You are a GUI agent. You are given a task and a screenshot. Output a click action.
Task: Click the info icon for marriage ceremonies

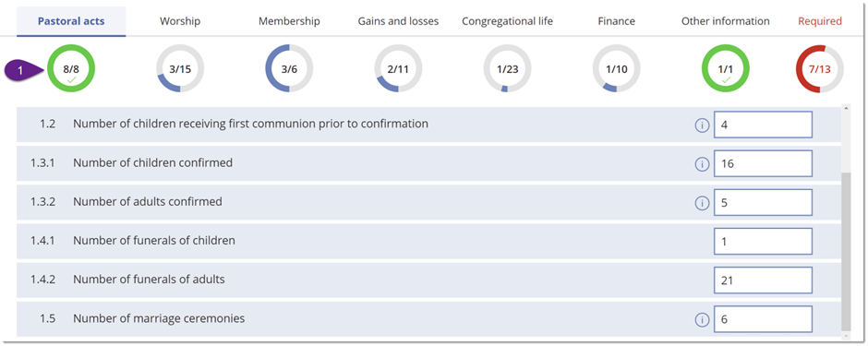pos(702,320)
